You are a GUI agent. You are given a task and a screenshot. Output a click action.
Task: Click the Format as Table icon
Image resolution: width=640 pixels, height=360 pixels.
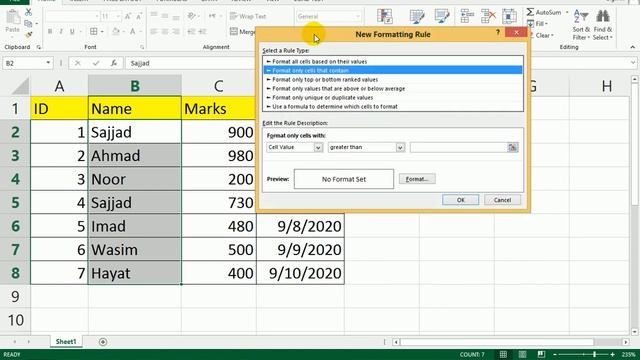click(417, 16)
